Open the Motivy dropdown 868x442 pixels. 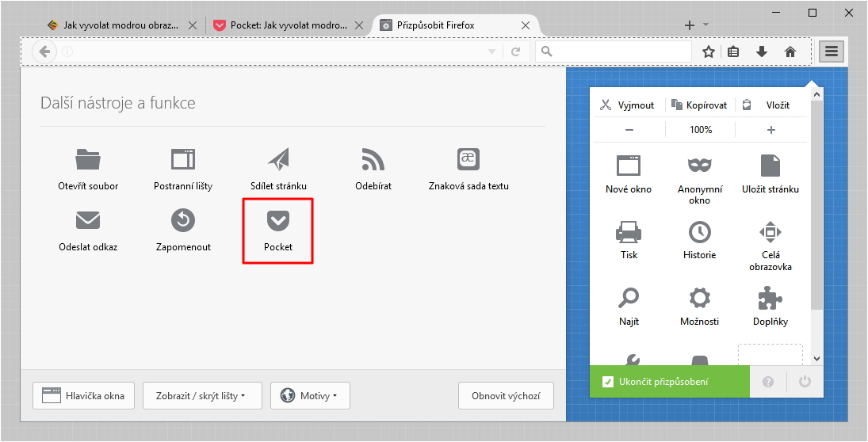(x=310, y=395)
